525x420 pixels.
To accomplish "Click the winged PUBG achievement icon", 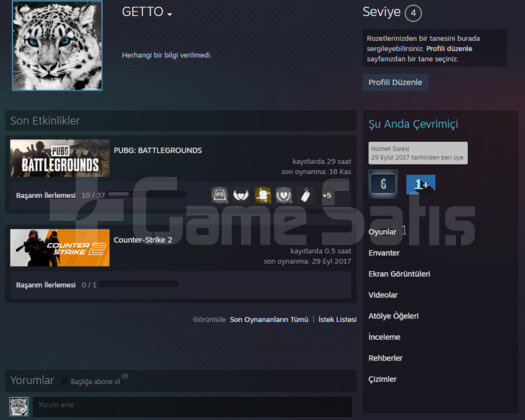I will (241, 195).
